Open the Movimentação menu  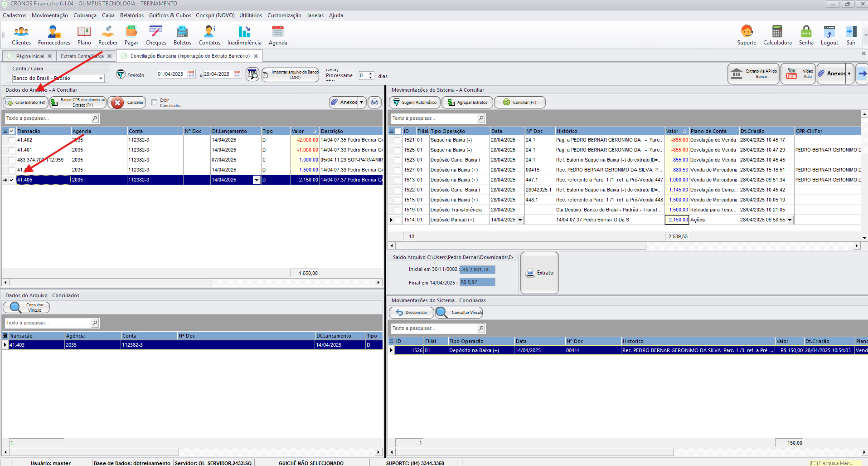(50, 15)
